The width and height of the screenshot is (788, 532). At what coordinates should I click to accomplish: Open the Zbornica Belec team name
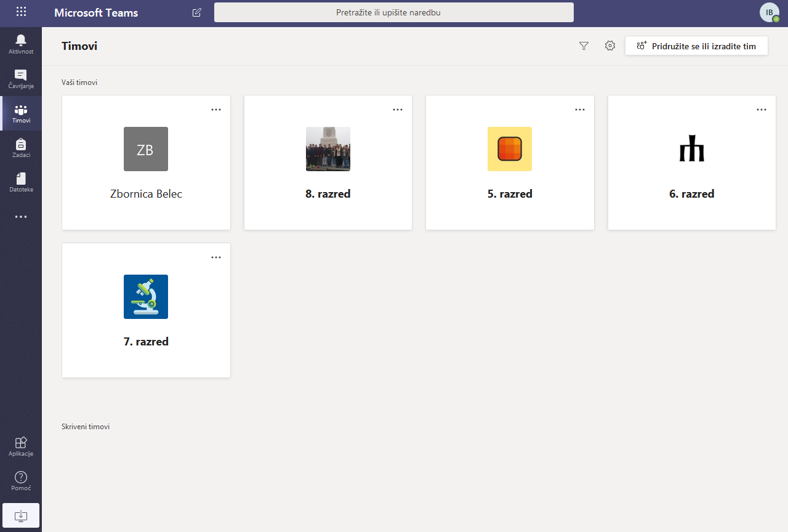(146, 194)
